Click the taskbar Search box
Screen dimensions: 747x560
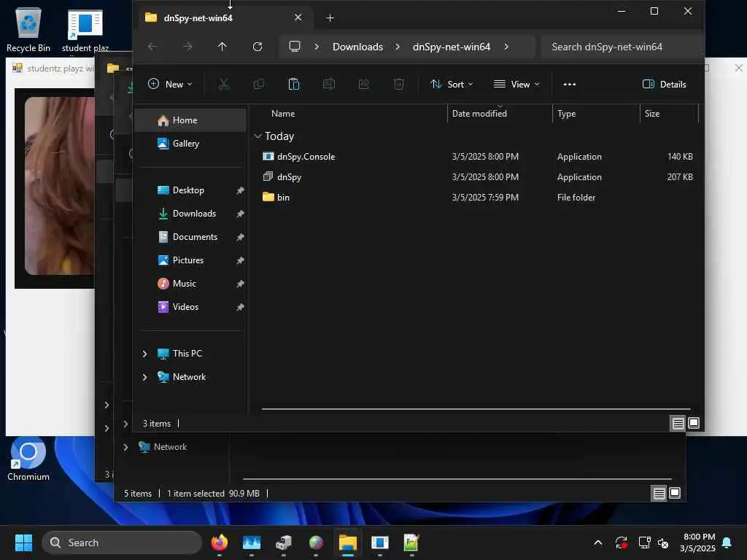click(x=122, y=542)
